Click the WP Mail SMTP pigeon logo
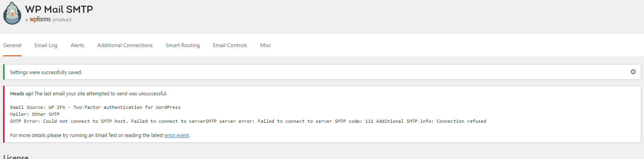This screenshot has width=644, height=159. click(12, 14)
